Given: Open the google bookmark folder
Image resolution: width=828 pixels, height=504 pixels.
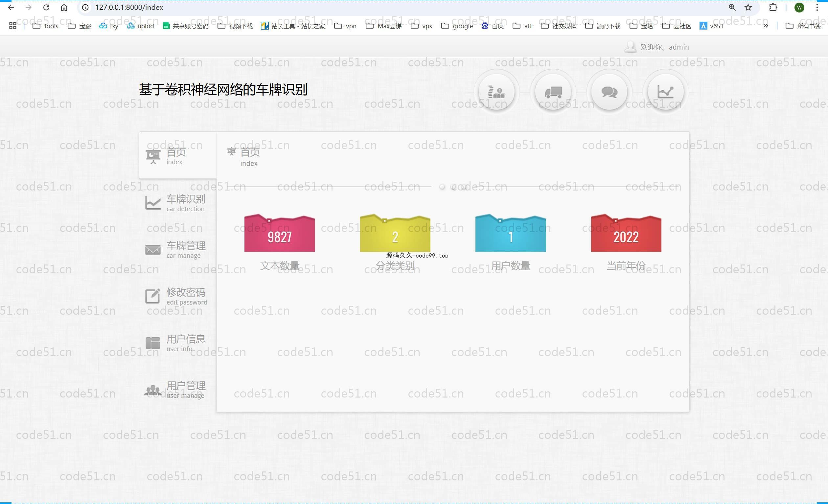Looking at the screenshot, I should pos(457,26).
